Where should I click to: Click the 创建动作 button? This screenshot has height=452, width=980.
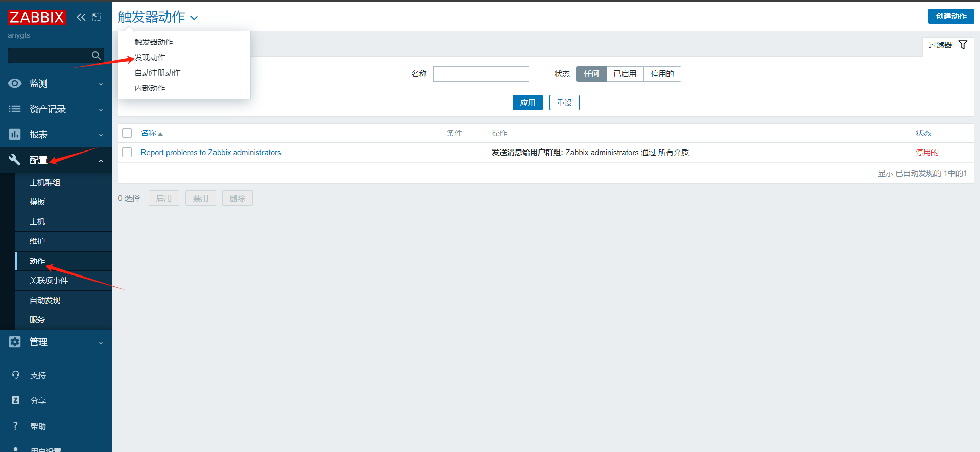point(950,16)
